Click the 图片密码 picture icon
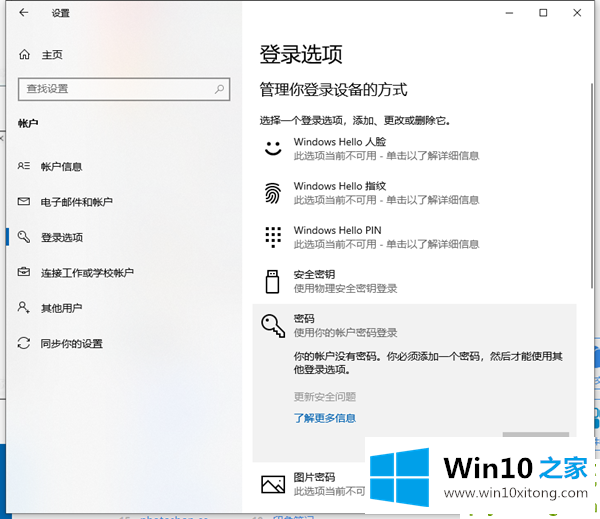Image resolution: width=600 pixels, height=519 pixels. tap(273, 485)
